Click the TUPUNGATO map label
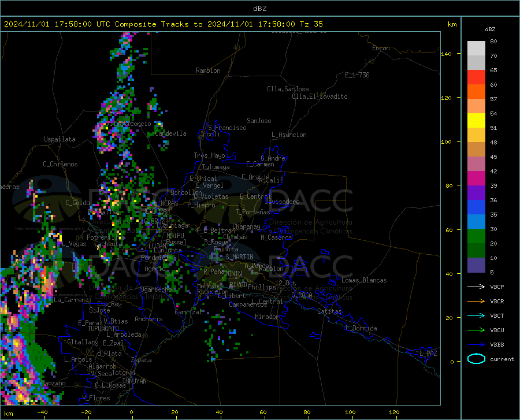Screen dimensions: 520x420 point(103,329)
